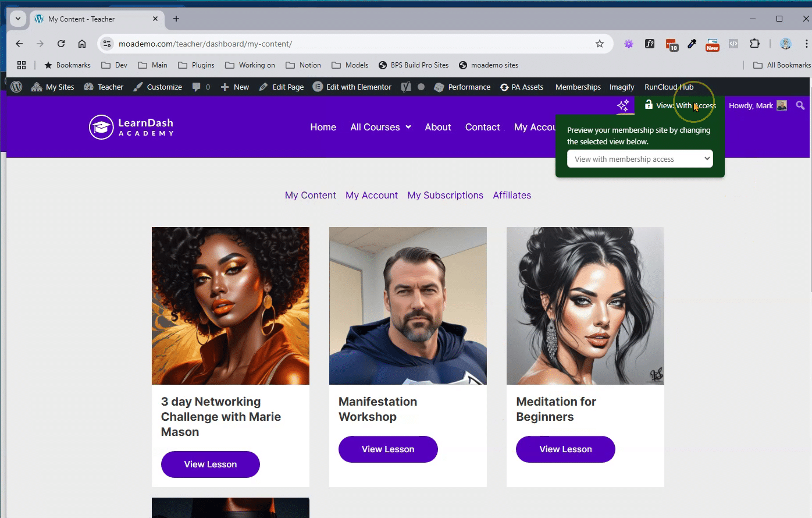This screenshot has height=518, width=812.
Task: Click Edit with Elementor
Action: (352, 87)
